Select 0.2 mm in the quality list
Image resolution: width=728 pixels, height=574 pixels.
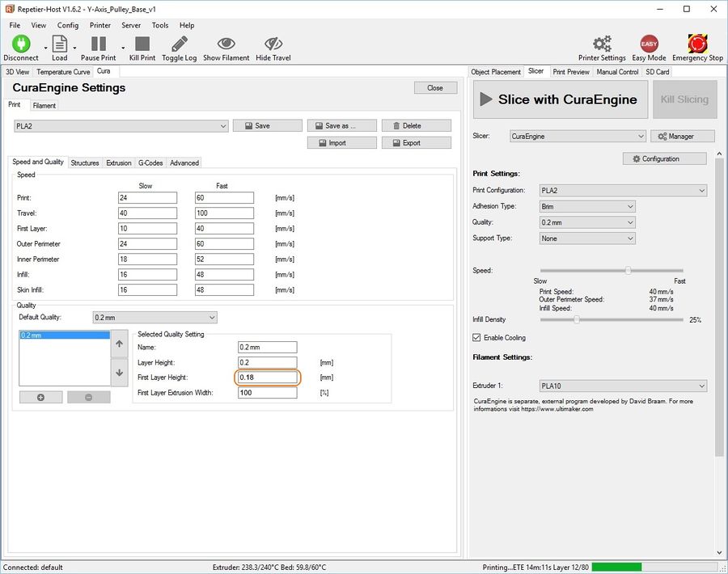[65, 335]
